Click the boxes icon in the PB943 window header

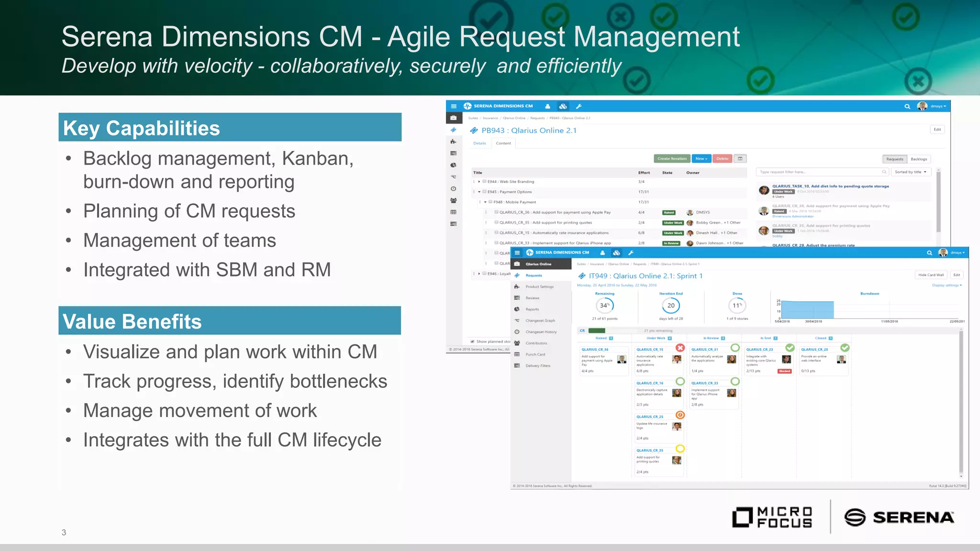tap(563, 106)
